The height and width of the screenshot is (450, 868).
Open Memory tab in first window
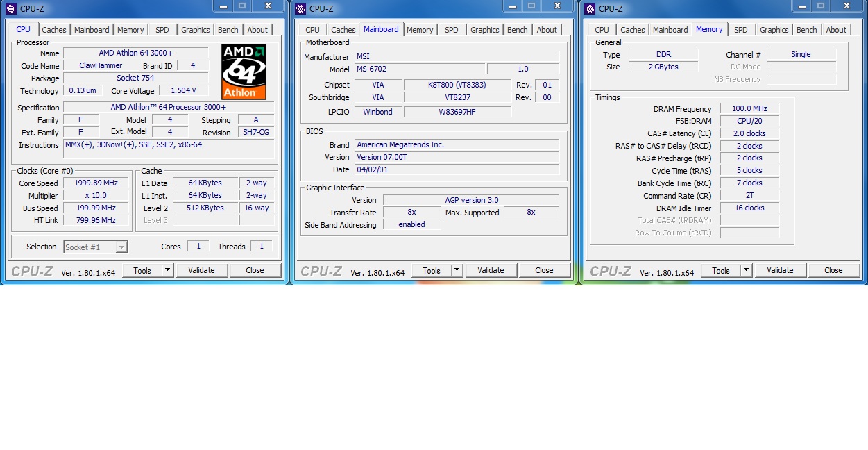(x=130, y=30)
